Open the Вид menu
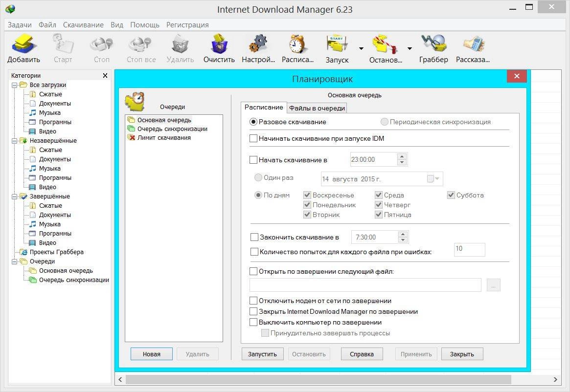This screenshot has height=392, width=570. tap(116, 25)
